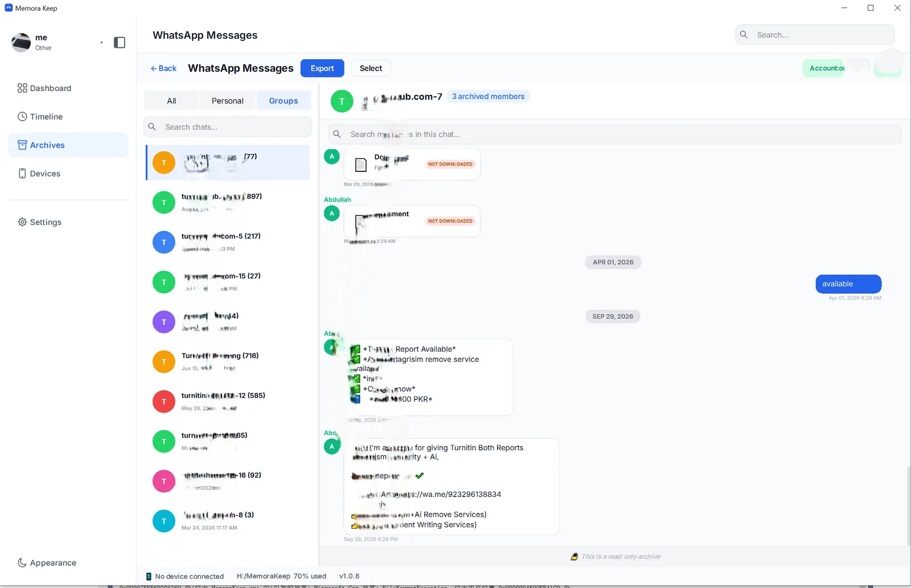911x588 pixels.
Task: Open the chat with count (716)
Action: coord(228,362)
